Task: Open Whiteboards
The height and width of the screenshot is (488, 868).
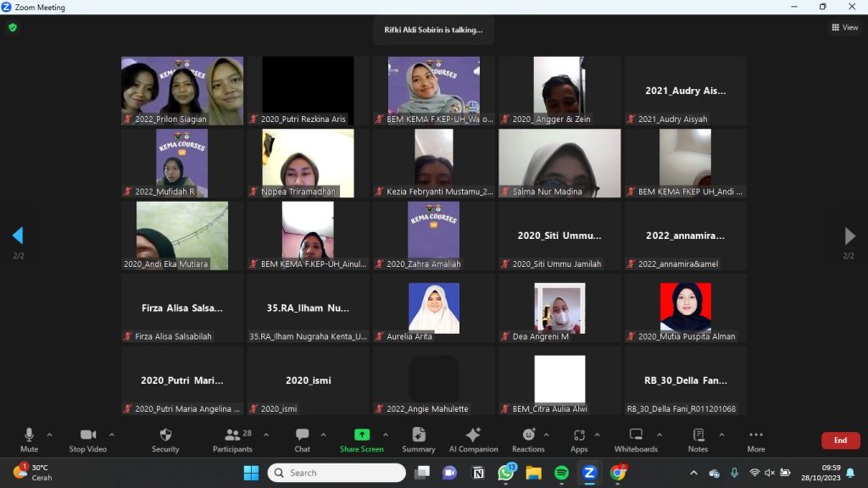Action: (x=635, y=439)
